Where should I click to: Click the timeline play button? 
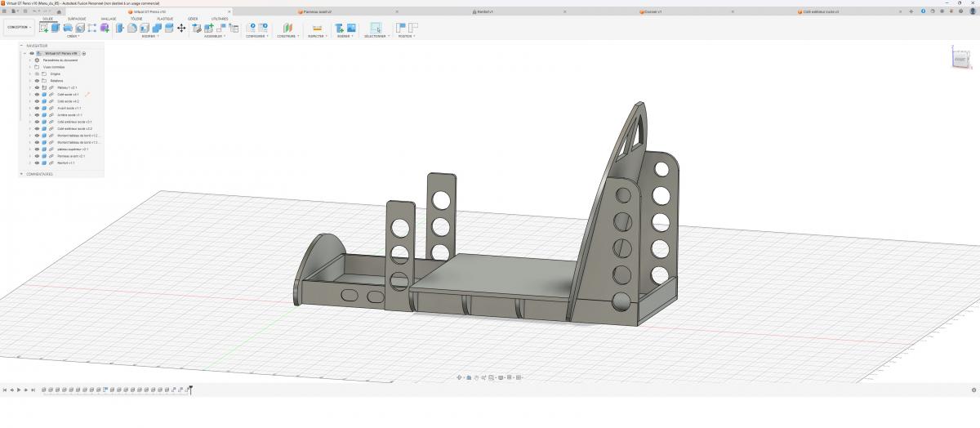19,390
